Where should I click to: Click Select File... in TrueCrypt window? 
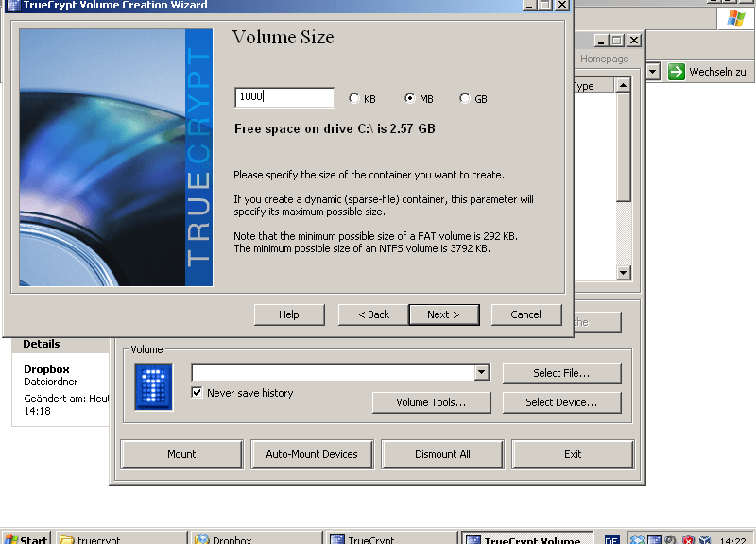click(x=561, y=373)
